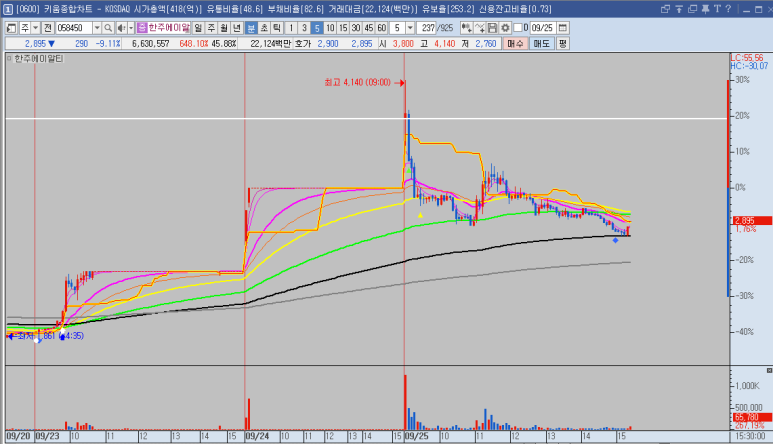
Task: Open the stock search magnifier icon
Action: pyautogui.click(x=108, y=28)
